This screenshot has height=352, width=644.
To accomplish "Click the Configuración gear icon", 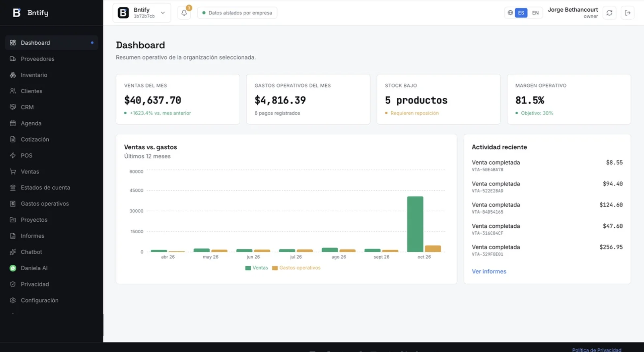I will pyautogui.click(x=13, y=300).
